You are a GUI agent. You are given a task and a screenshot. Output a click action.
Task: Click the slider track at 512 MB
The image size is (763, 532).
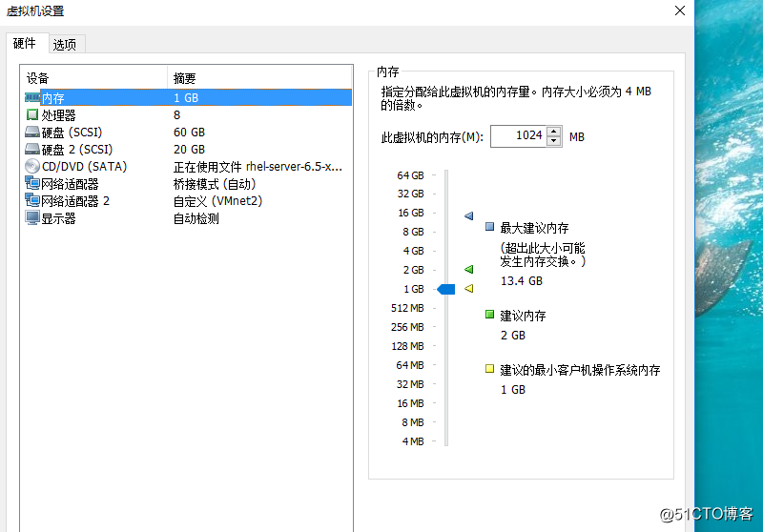point(446,308)
